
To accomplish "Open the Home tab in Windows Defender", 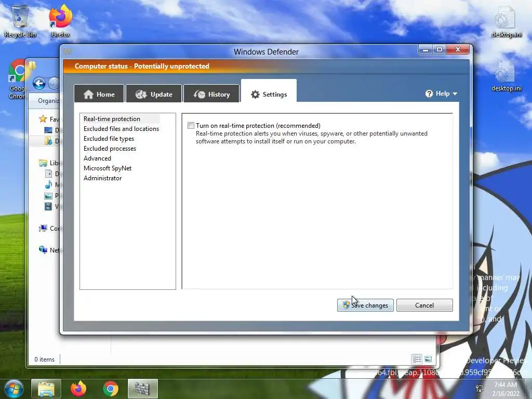I will (x=99, y=94).
